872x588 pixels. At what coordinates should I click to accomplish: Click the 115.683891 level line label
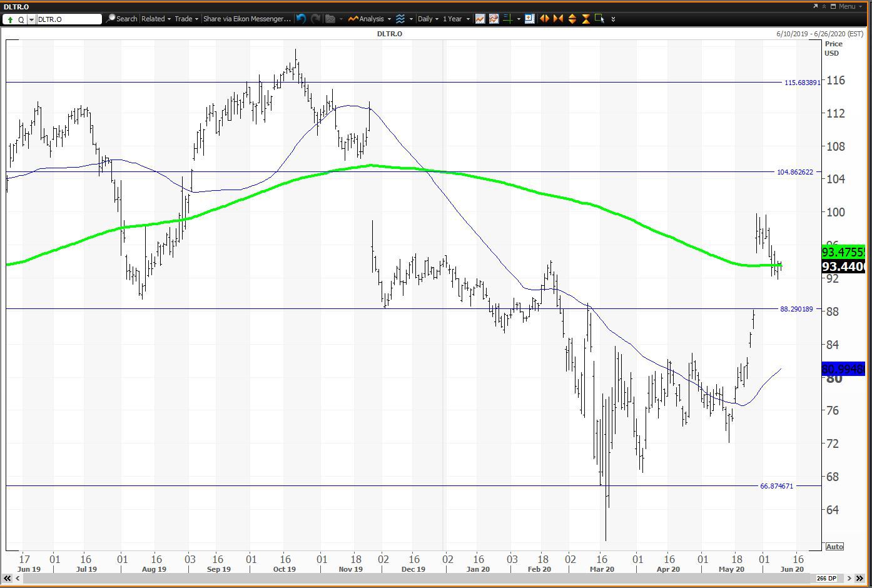pyautogui.click(x=803, y=83)
